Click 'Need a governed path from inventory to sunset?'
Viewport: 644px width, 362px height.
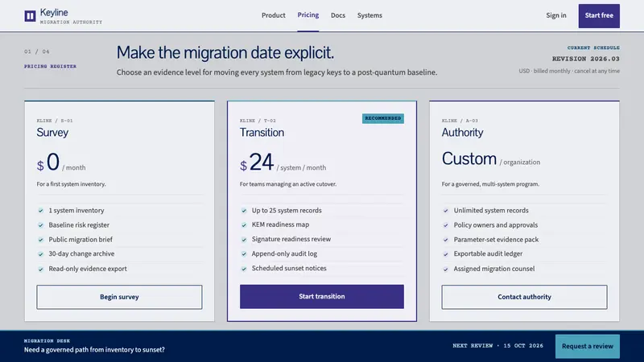click(94, 350)
